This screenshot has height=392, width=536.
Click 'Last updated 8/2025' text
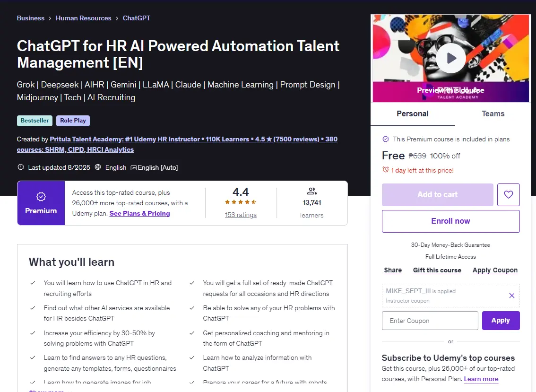point(59,167)
